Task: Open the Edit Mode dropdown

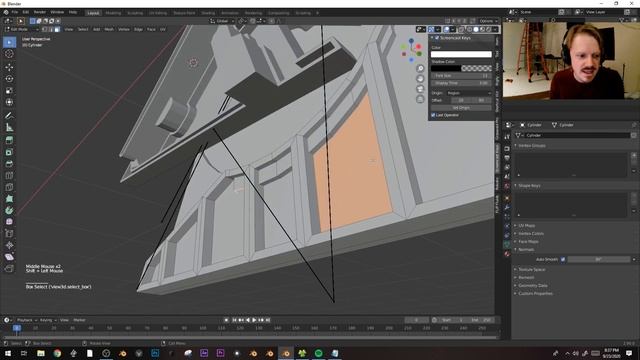Action: (22, 29)
